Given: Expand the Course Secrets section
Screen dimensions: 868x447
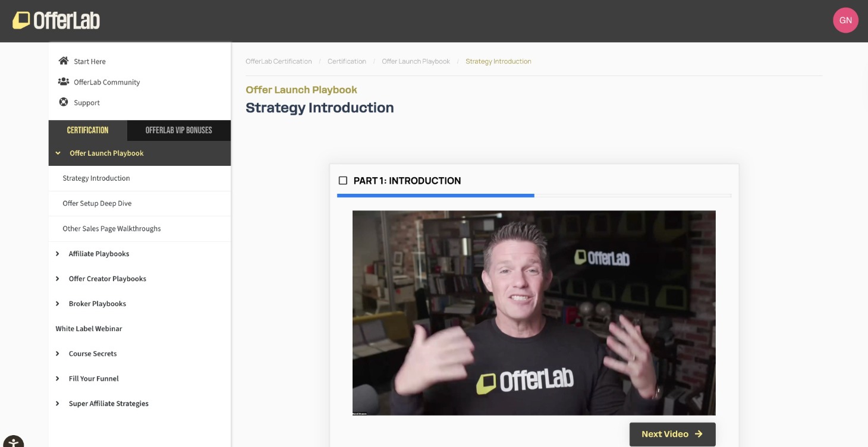Looking at the screenshot, I should (x=58, y=354).
